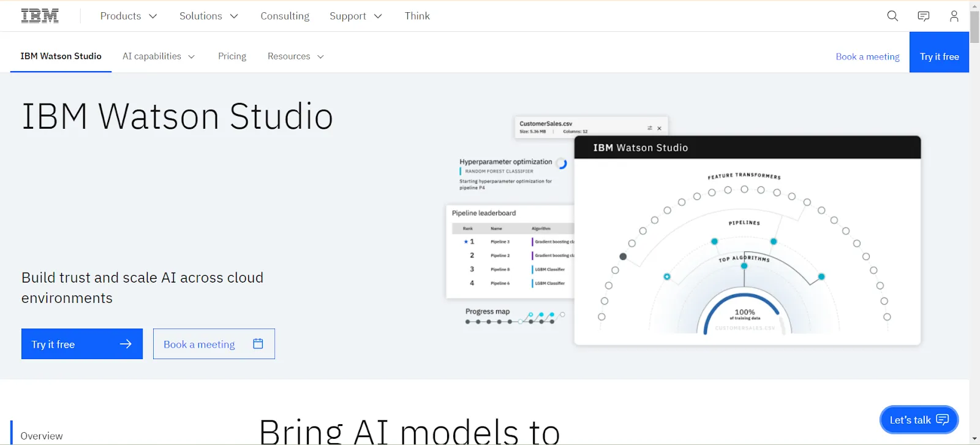The image size is (980, 445).
Task: Open the chat bubble icon in header
Action: [924, 16]
